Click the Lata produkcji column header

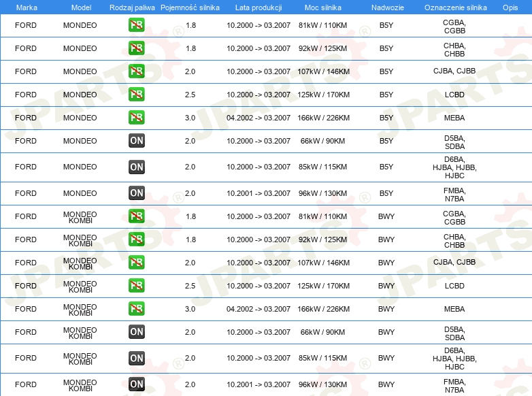[259, 7]
